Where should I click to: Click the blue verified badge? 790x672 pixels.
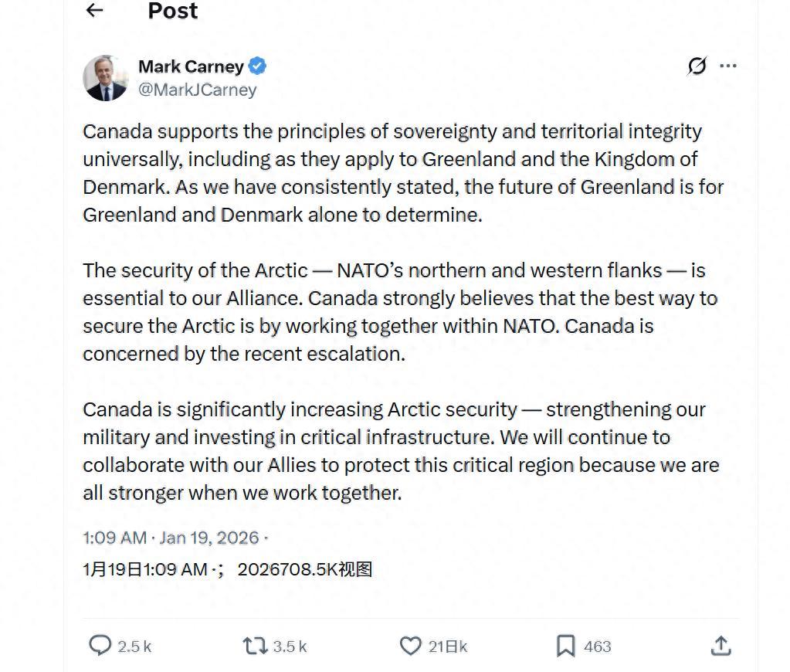(x=258, y=66)
